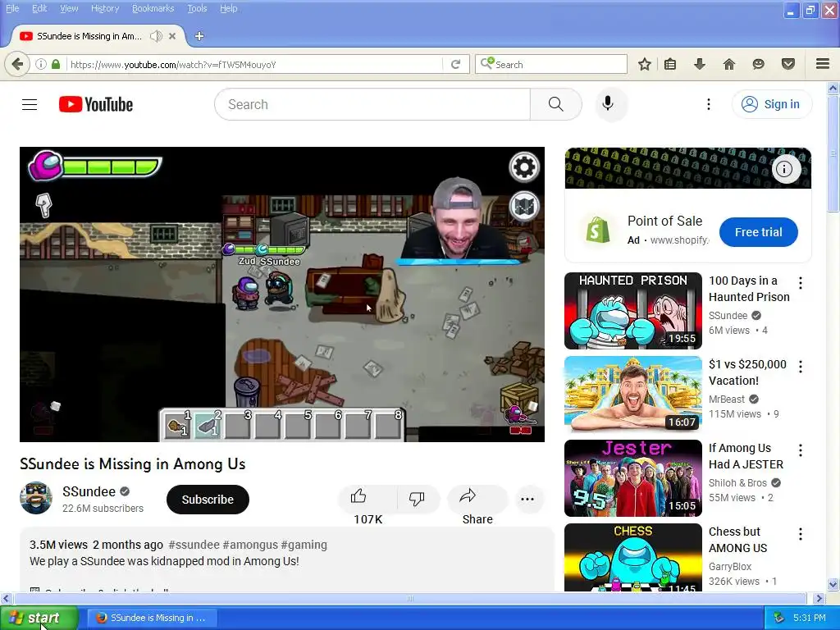
Task: Save page to Pocket icon
Action: click(788, 64)
